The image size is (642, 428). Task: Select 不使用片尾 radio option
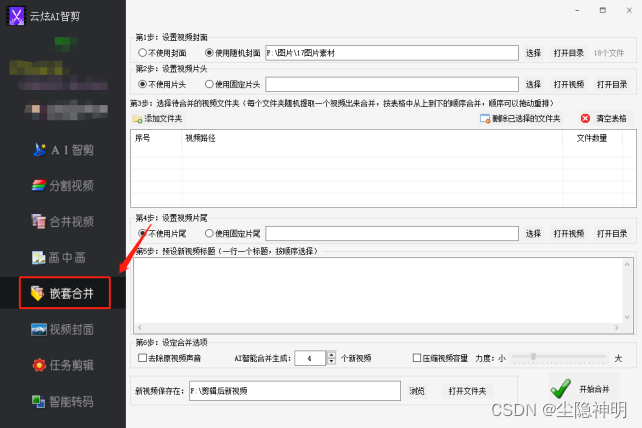click(x=162, y=233)
